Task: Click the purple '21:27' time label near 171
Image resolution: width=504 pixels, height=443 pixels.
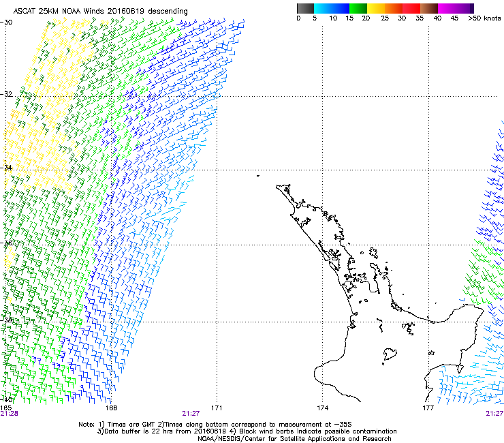Action: pyautogui.click(x=191, y=414)
